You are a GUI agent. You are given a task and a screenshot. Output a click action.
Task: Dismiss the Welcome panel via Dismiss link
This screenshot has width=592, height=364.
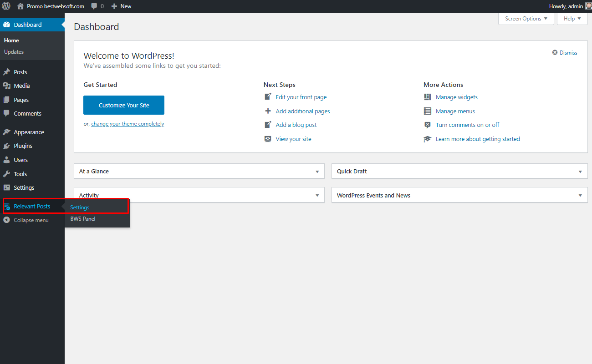(x=568, y=53)
